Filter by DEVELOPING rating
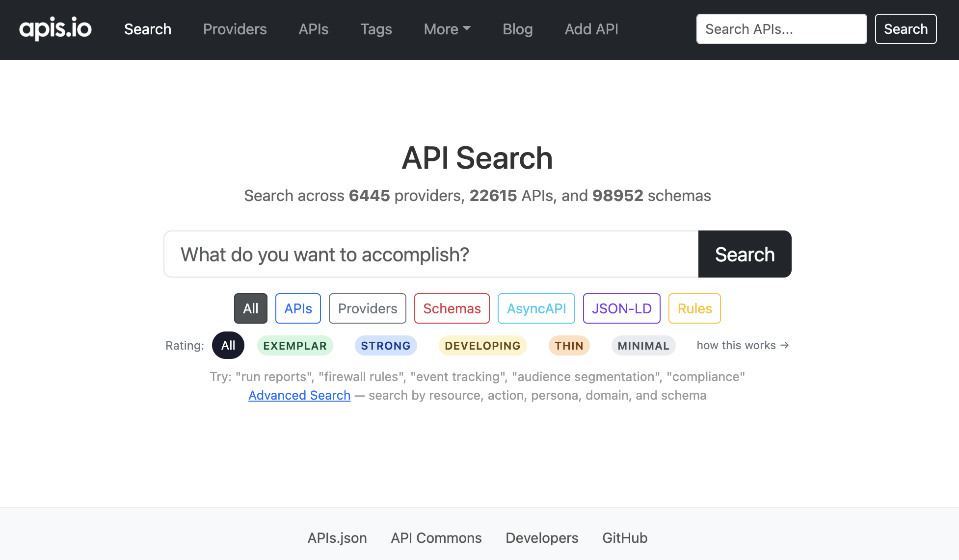Viewport: 959px width, 560px height. (x=482, y=346)
